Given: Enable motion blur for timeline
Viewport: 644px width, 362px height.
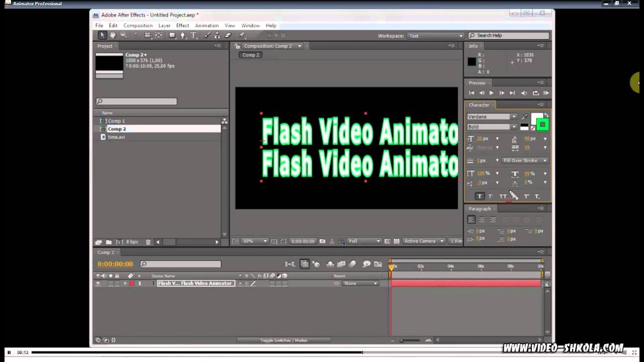Looking at the screenshot, I should (x=353, y=263).
